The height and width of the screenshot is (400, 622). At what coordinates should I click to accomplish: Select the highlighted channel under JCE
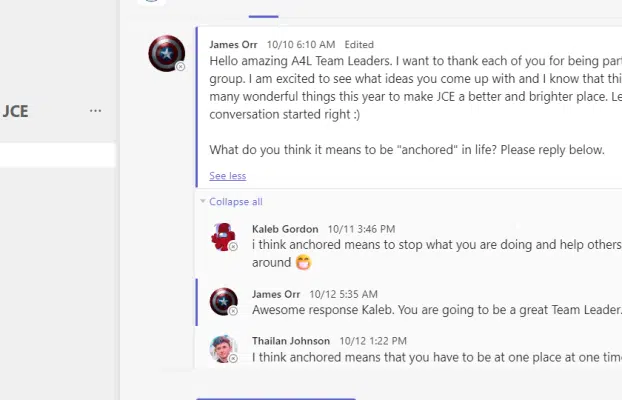tap(57, 155)
